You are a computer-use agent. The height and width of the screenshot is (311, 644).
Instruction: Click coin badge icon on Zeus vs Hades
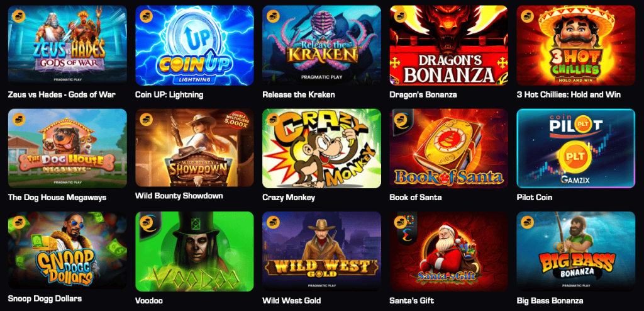pos(19,16)
